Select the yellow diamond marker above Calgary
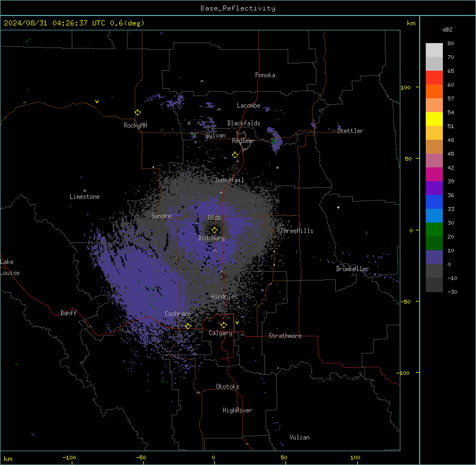This screenshot has width=476, height=465. click(224, 325)
